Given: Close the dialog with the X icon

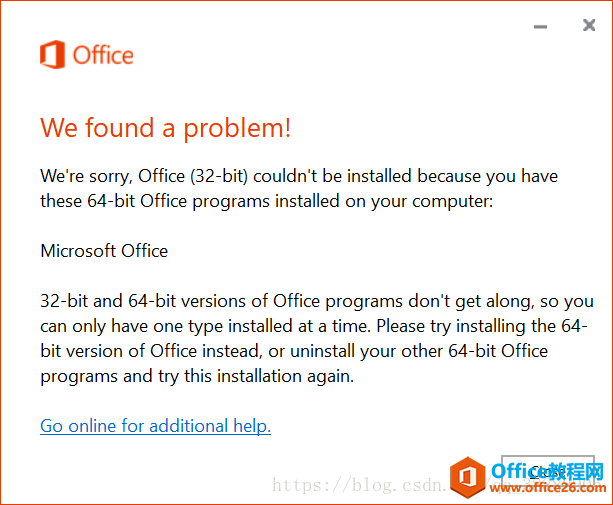Looking at the screenshot, I should click(x=589, y=26).
